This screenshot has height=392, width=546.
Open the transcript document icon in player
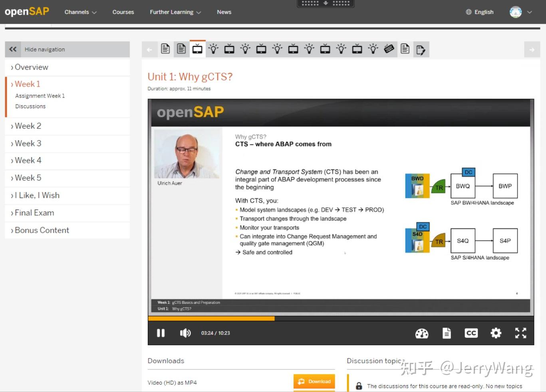(447, 333)
